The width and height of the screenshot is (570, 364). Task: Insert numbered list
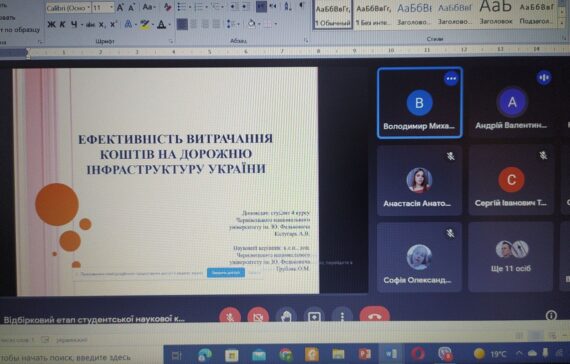tap(200, 7)
